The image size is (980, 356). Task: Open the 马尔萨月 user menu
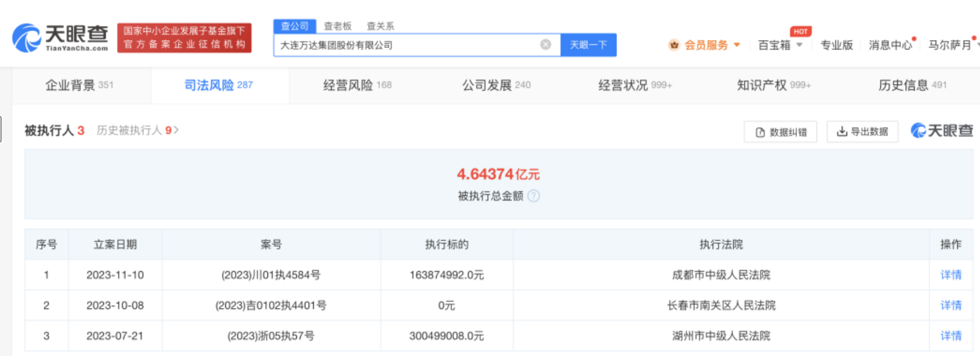[950, 45]
